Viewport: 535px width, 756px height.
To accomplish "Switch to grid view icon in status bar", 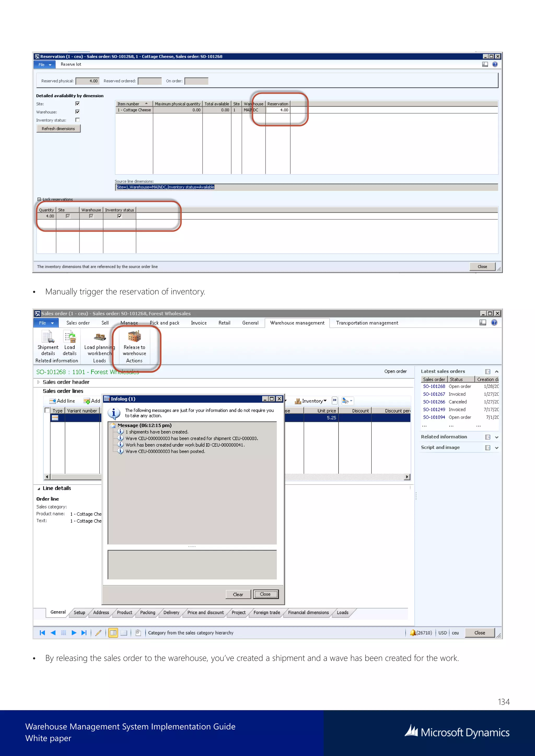I will click(124, 633).
